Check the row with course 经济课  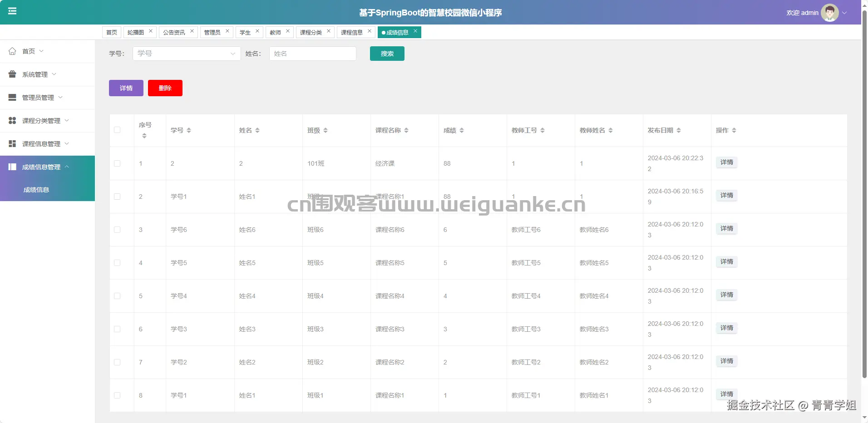(x=117, y=163)
